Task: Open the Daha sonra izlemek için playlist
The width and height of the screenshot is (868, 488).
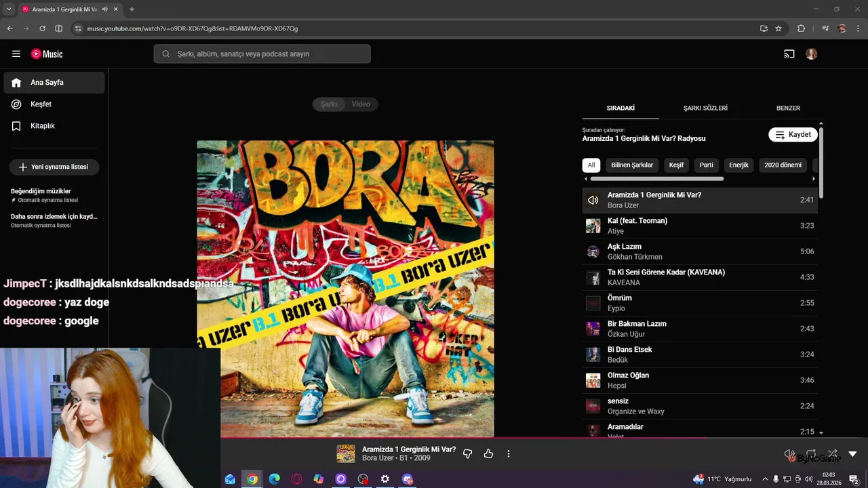Action: pos(54,220)
